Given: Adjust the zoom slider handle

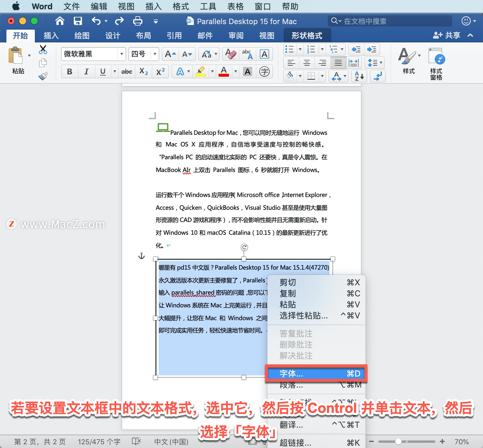Looking at the screenshot, I should point(398,442).
